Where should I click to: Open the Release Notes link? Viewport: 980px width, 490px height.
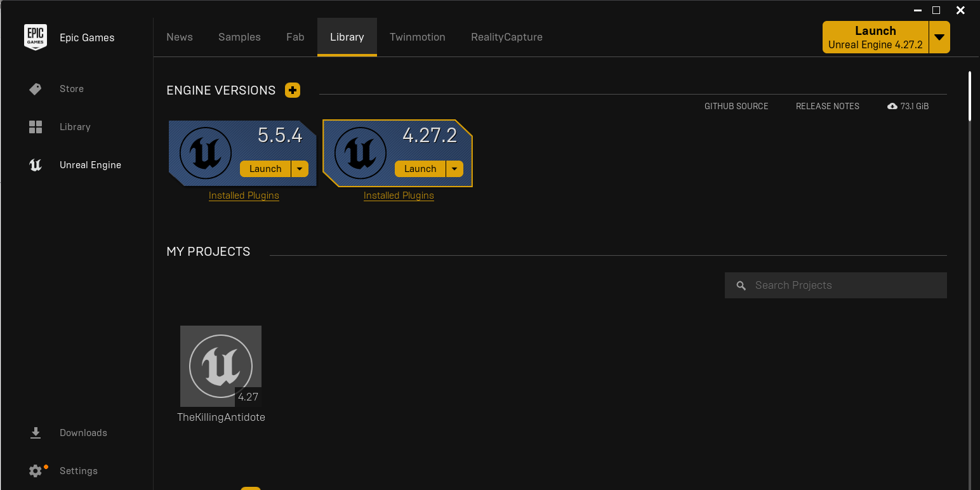(828, 107)
